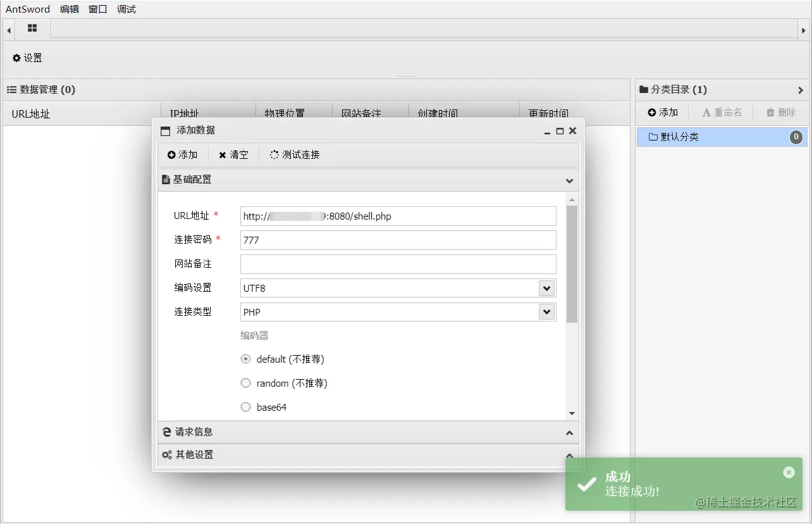Click the 数据管理 (0) panel header
812x524 pixels.
point(317,90)
